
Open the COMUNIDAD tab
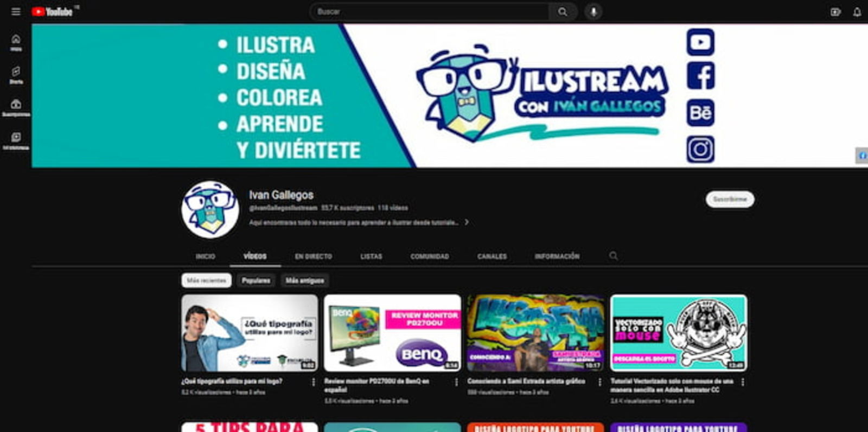click(430, 256)
